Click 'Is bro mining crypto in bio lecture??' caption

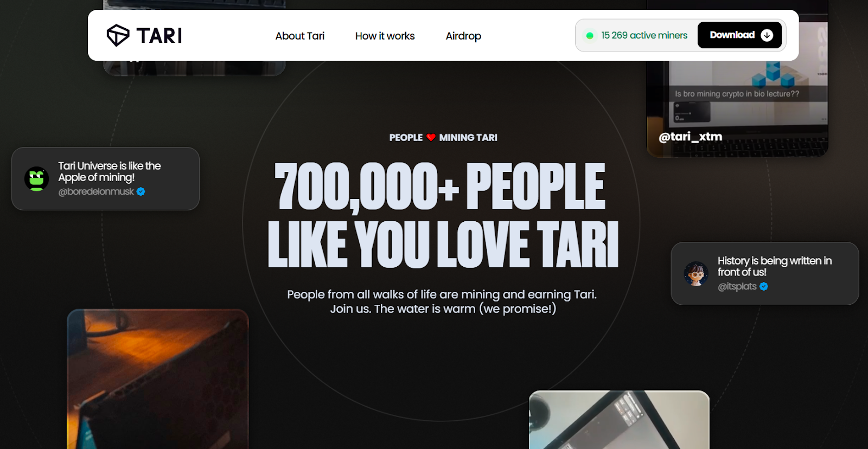point(737,94)
